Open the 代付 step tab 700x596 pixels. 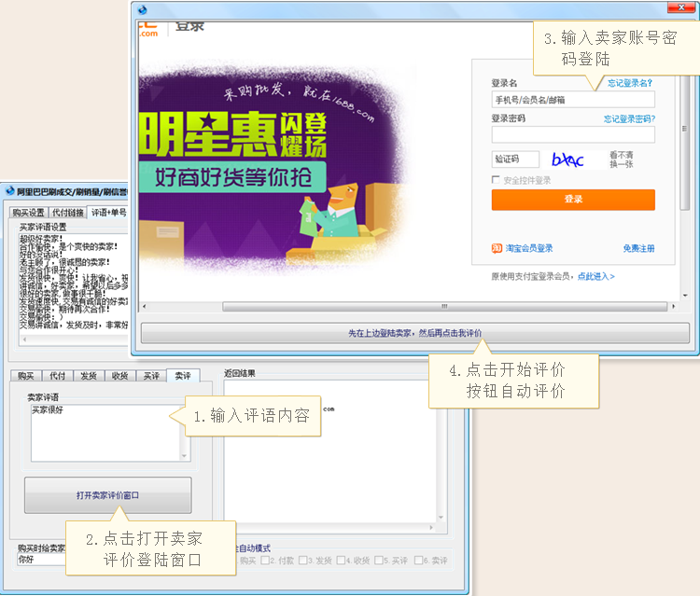[x=58, y=376]
